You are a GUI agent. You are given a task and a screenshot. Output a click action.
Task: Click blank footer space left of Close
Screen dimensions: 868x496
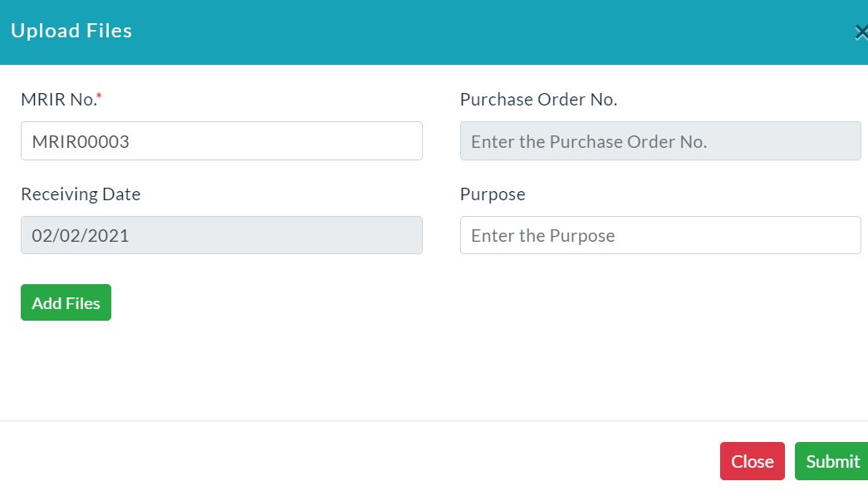360,461
